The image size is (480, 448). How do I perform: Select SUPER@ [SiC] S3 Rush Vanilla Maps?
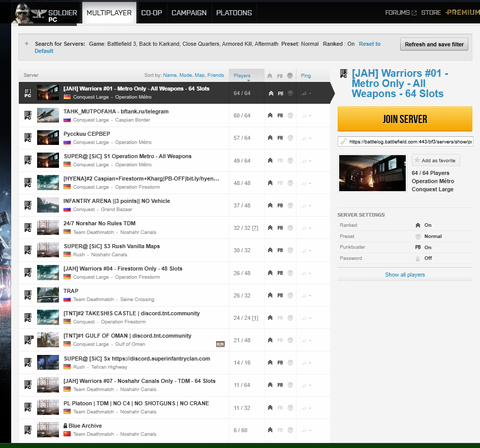coord(174,250)
